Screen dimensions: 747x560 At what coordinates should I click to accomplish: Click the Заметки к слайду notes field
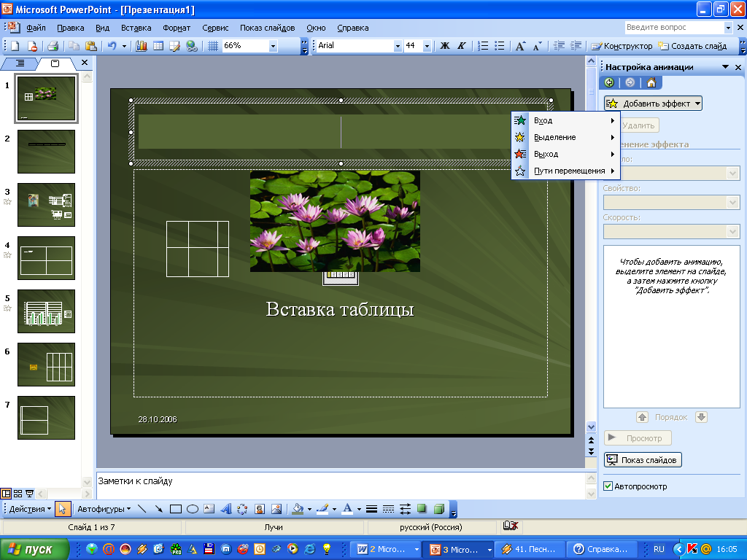pyautogui.click(x=340, y=485)
